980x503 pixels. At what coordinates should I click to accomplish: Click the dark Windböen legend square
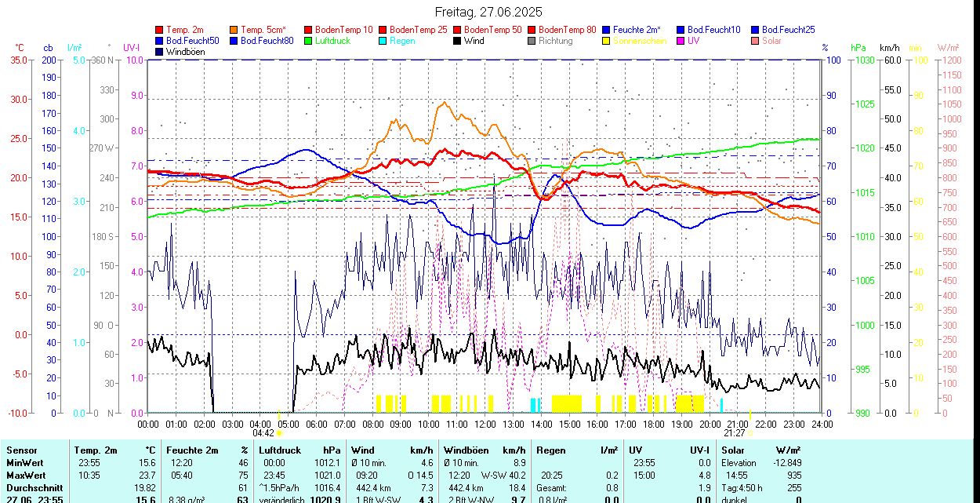[160, 52]
